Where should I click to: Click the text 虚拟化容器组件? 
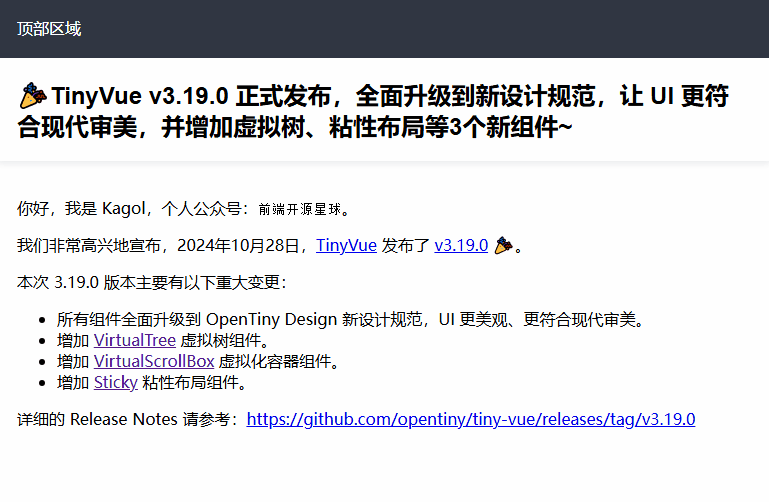coord(275,361)
